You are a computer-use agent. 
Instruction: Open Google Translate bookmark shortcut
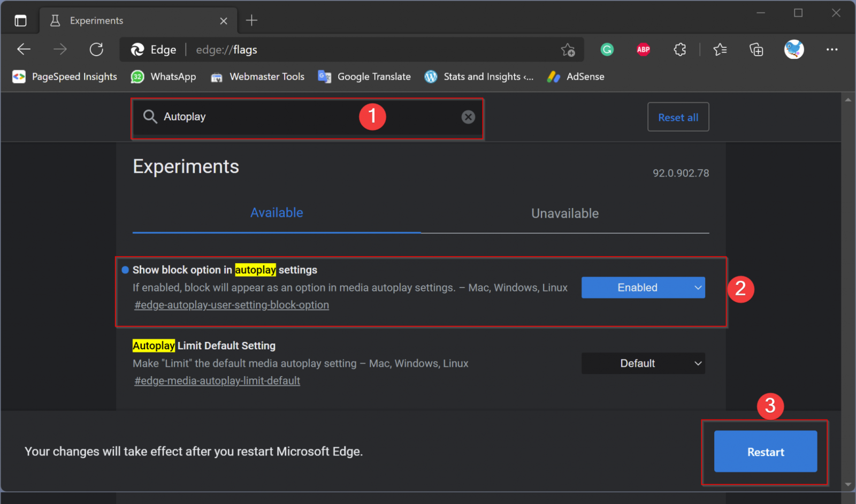tap(364, 77)
